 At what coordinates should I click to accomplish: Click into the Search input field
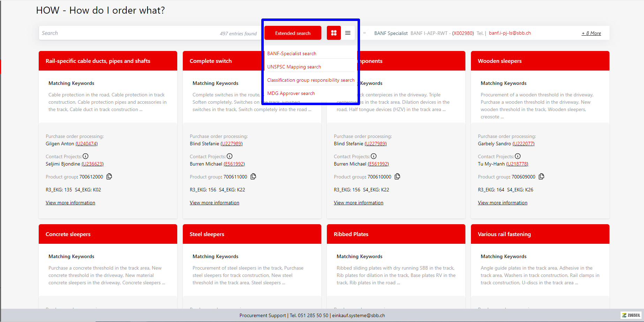pyautogui.click(x=129, y=33)
